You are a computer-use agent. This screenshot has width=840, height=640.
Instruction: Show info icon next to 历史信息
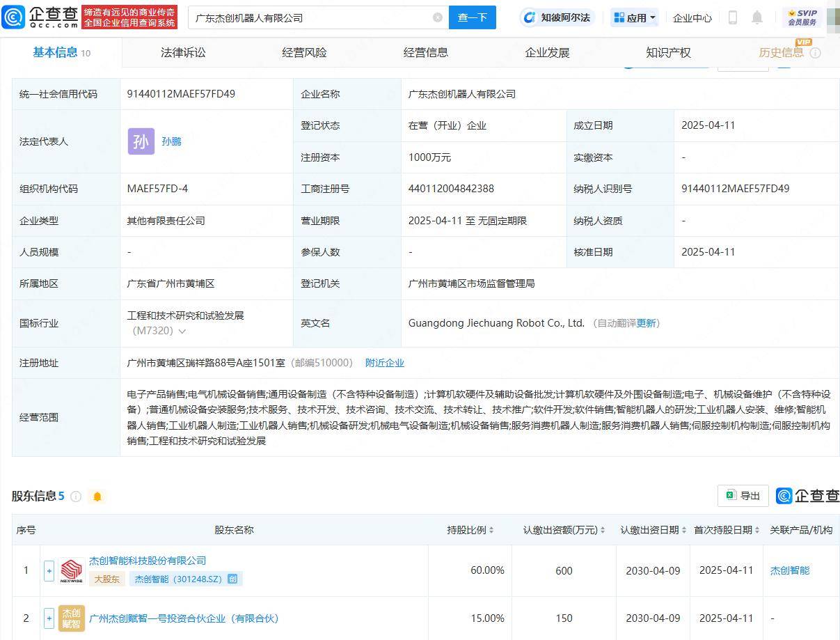click(x=815, y=53)
